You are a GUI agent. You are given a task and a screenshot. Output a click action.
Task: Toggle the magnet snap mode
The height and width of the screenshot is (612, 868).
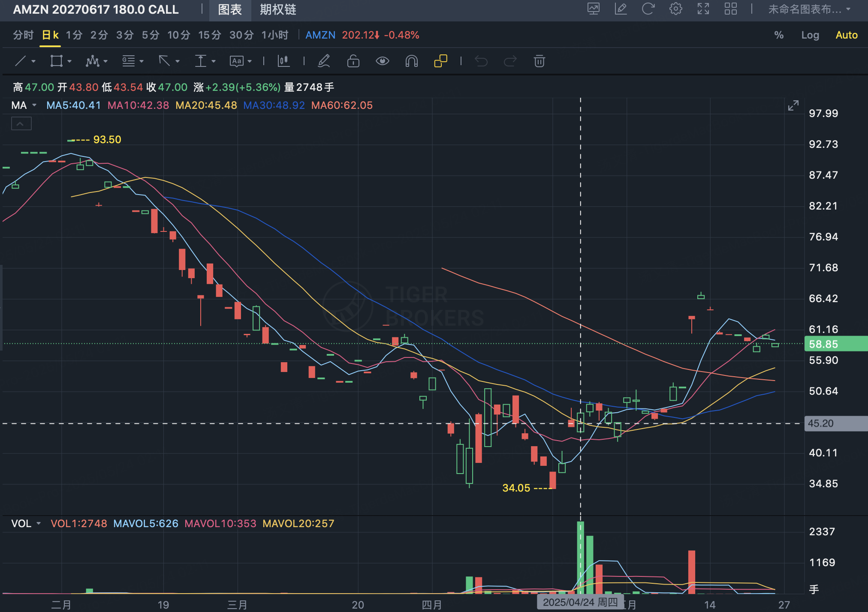point(412,61)
